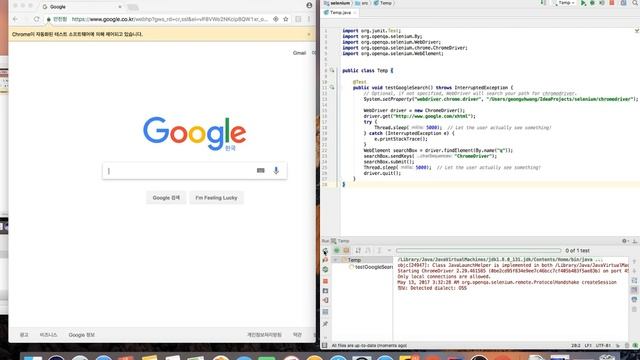Close the Google tab in Chrome
640x360 pixels.
(120, 7)
